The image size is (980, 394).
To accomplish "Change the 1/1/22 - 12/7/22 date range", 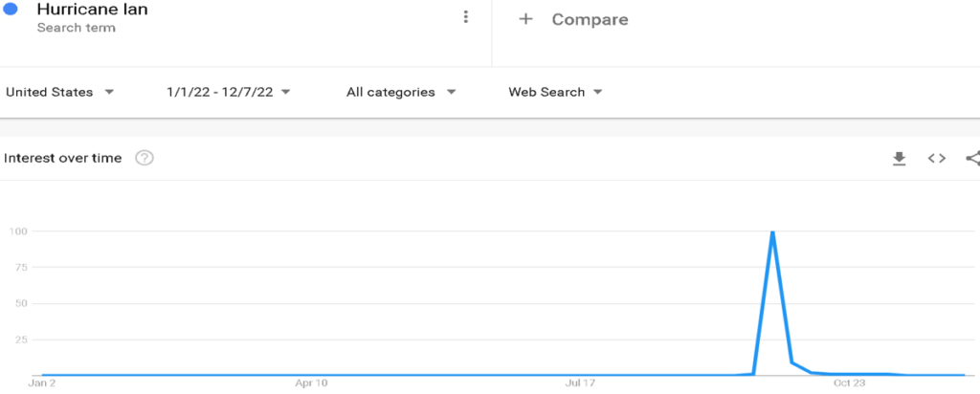I will pyautogui.click(x=228, y=92).
